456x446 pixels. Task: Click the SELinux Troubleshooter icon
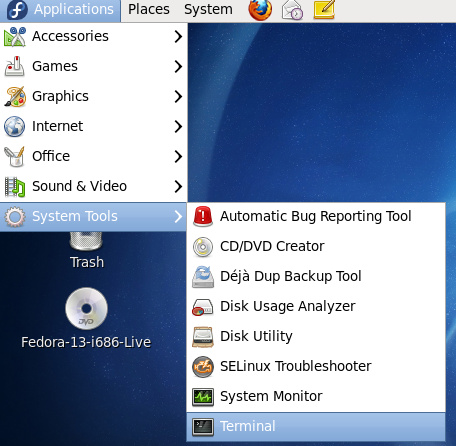(203, 367)
